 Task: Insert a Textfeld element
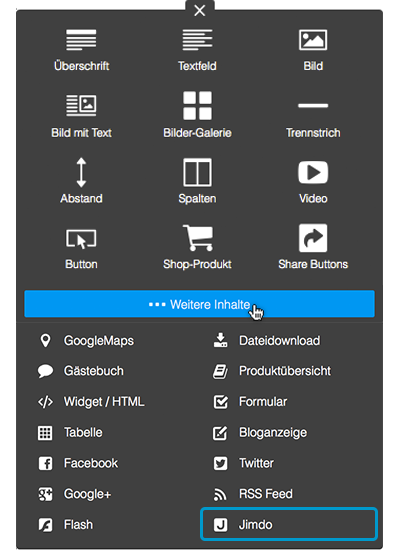pyautogui.click(x=197, y=50)
